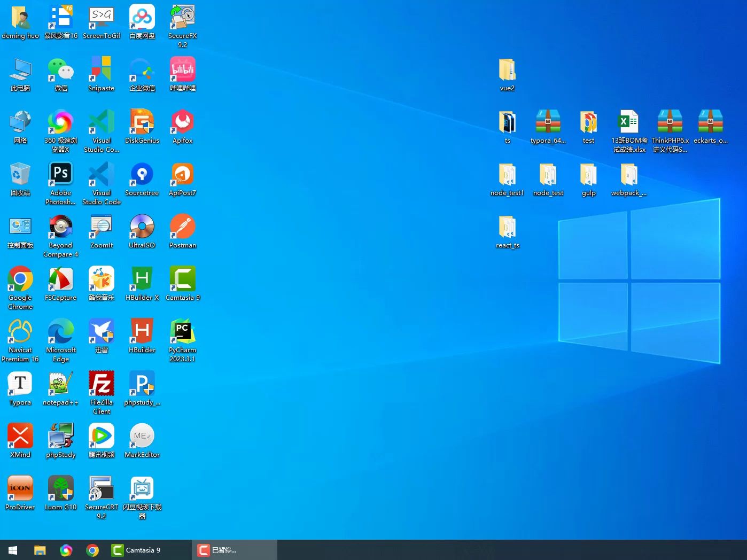The image size is (747, 560).
Task: Select the Camtasia 9 desktop icon
Action: pos(183,284)
